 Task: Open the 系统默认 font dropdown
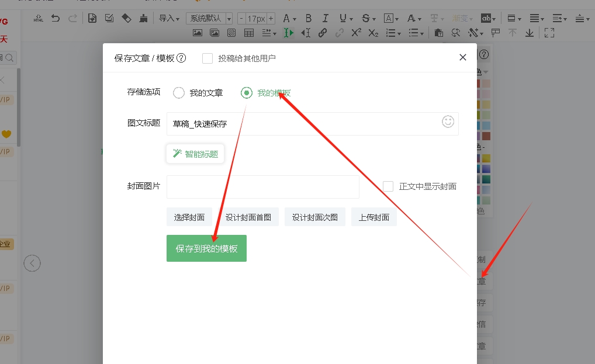coord(209,18)
